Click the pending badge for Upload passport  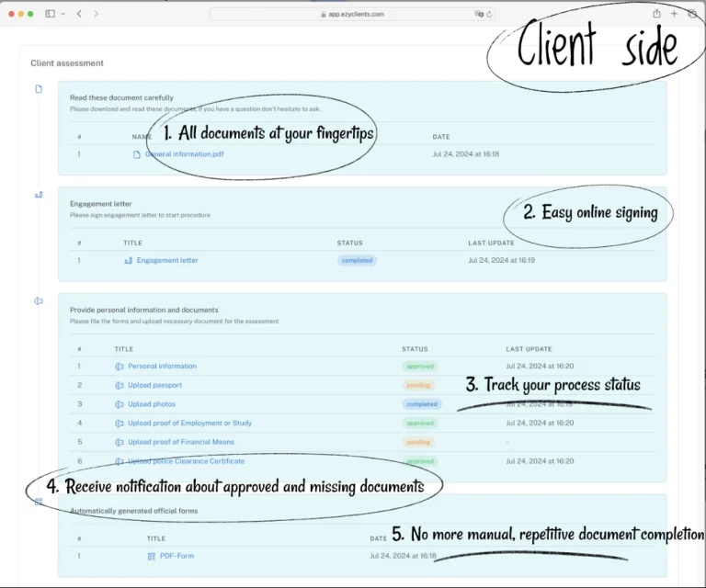pyautogui.click(x=418, y=385)
